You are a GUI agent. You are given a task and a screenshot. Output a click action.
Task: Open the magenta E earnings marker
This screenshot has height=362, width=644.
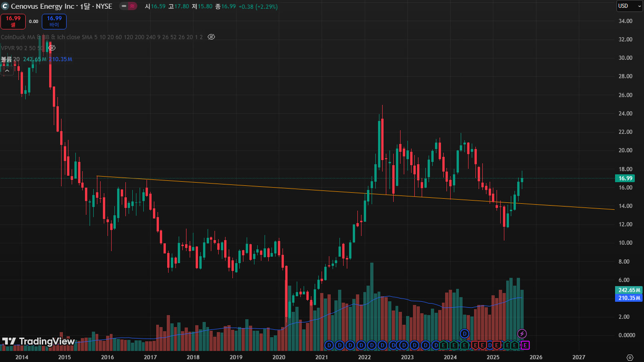click(x=525, y=345)
